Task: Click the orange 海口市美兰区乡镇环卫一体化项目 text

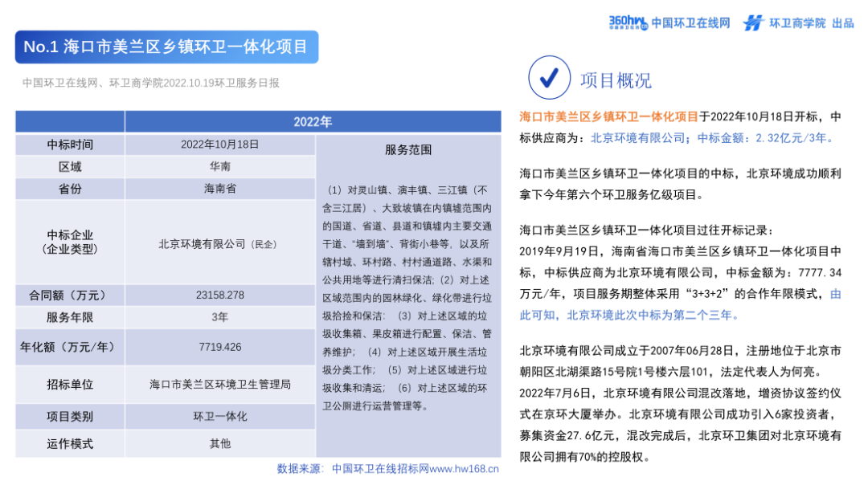Action: 608,116
